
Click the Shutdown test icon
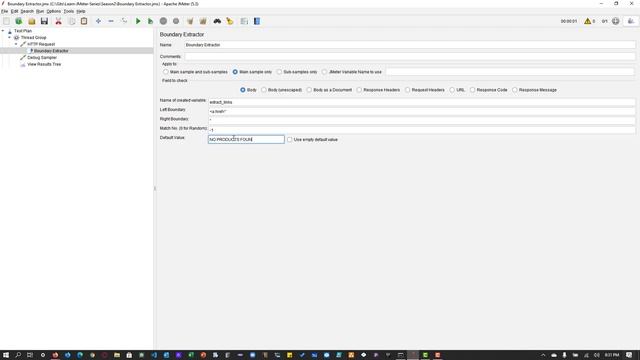pos(176,21)
